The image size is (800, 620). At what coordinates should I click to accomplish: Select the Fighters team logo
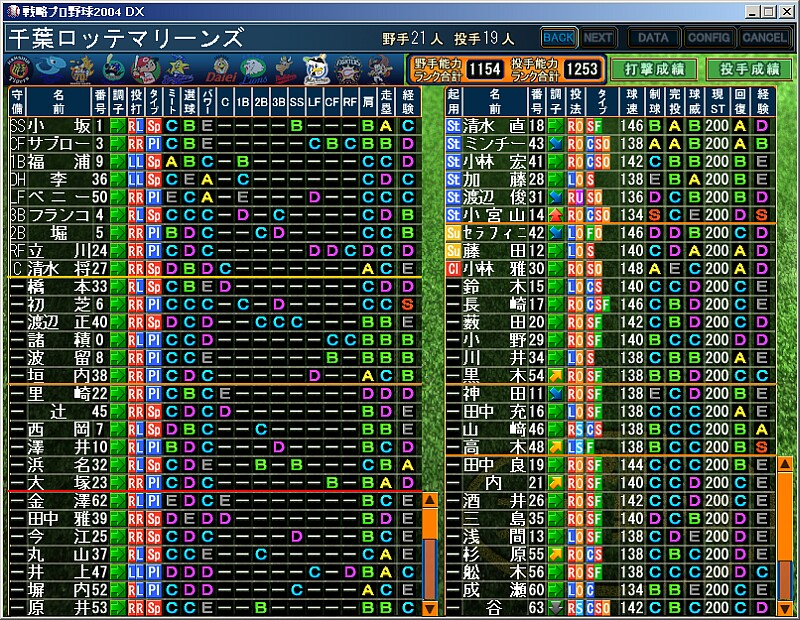(348, 69)
